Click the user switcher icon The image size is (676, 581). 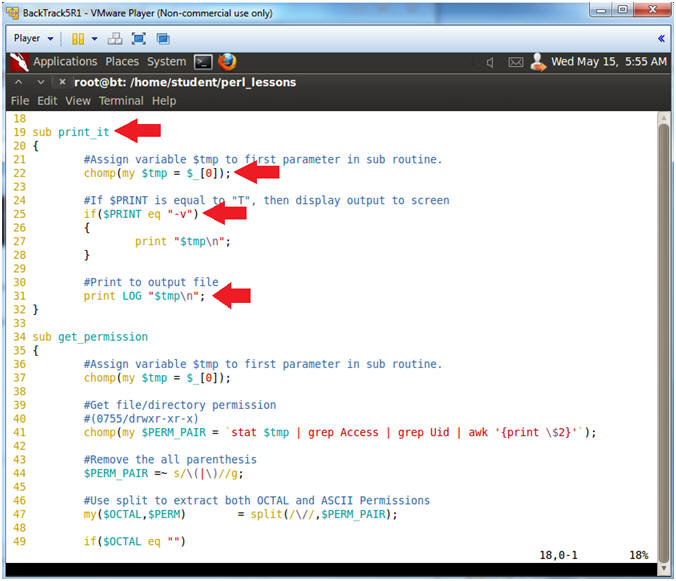(538, 62)
